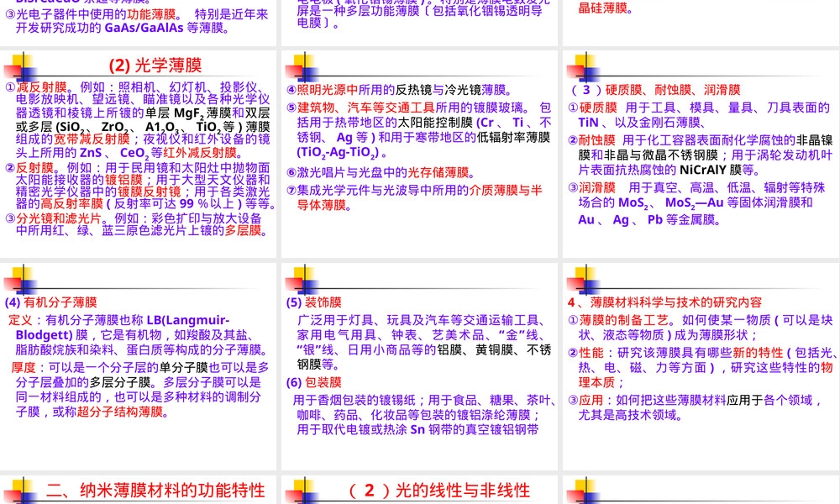Open the slide thumbnail listing ④ through ⑦ optical films
This screenshot has width=840, height=504.
419,155
